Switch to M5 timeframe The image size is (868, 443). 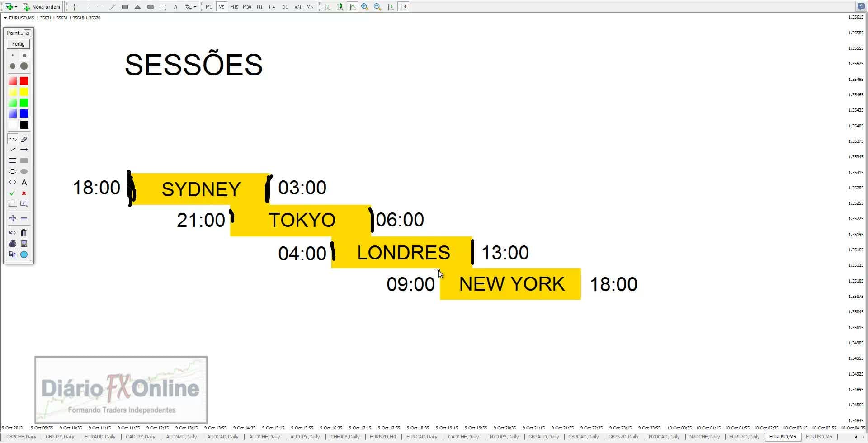tap(222, 7)
